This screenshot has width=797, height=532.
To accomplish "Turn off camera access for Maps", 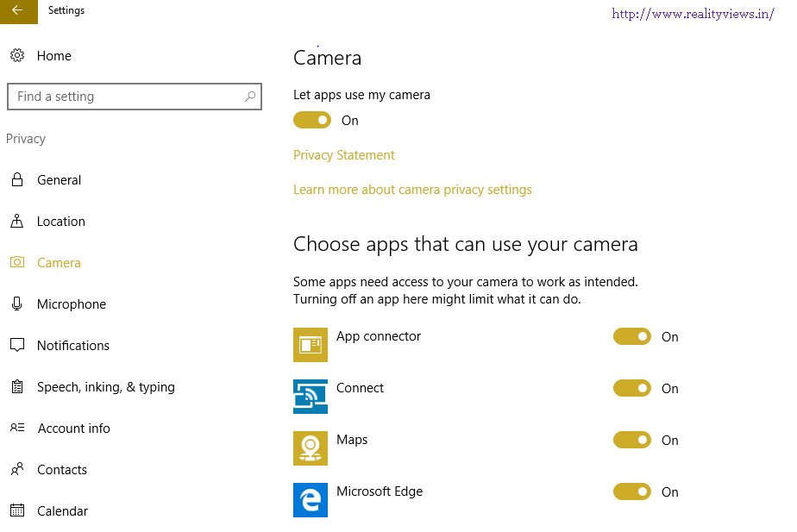I will click(x=632, y=440).
